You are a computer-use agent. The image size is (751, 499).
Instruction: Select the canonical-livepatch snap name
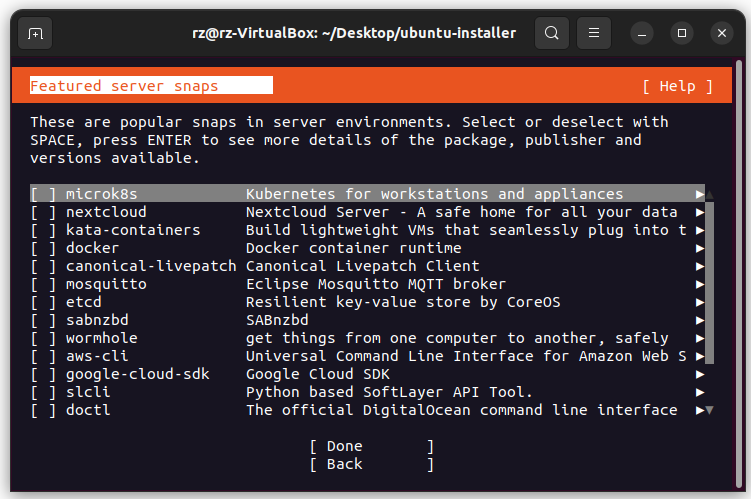pos(150,266)
